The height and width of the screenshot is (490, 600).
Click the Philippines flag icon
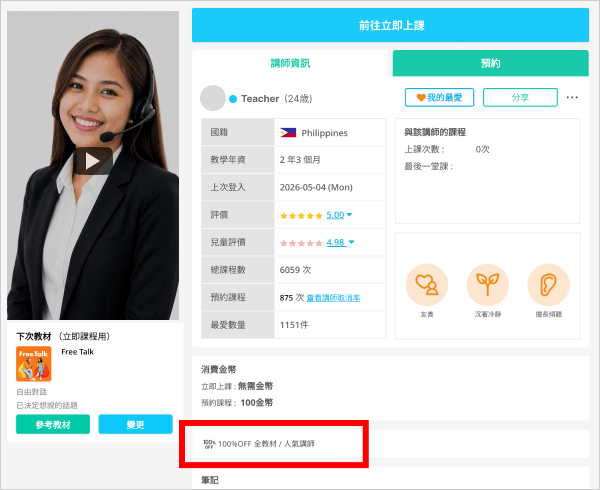pos(288,133)
